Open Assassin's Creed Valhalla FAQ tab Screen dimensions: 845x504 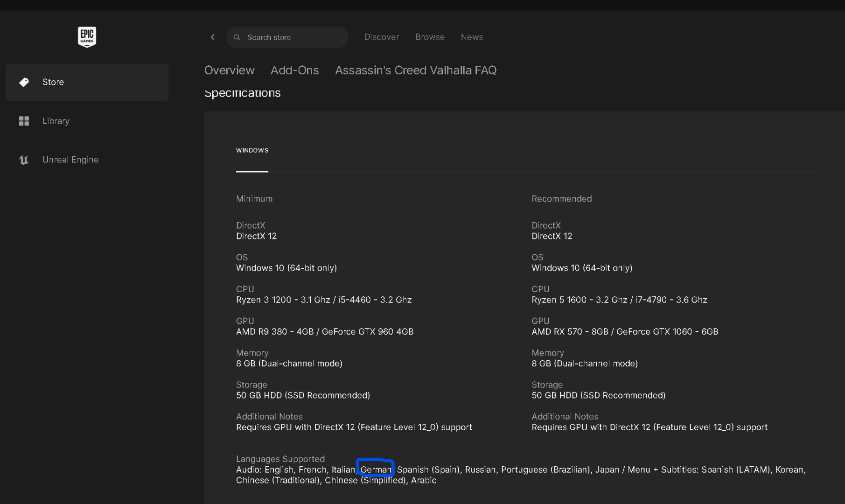[416, 70]
